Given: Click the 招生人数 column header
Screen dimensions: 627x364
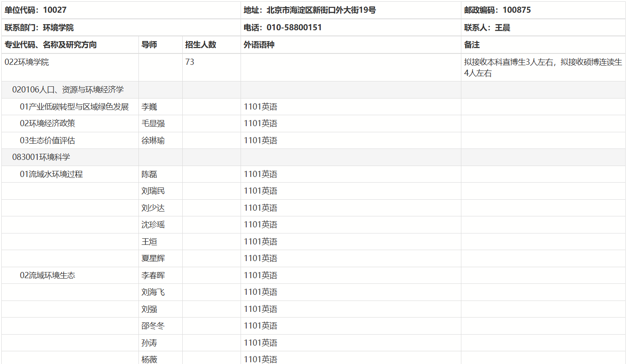Looking at the screenshot, I should coord(201,45).
